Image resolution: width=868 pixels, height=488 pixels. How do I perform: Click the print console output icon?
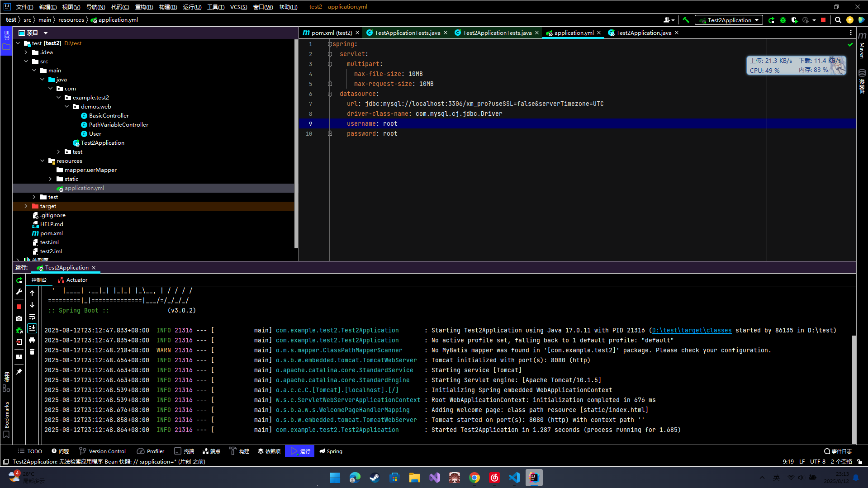pyautogui.click(x=32, y=340)
